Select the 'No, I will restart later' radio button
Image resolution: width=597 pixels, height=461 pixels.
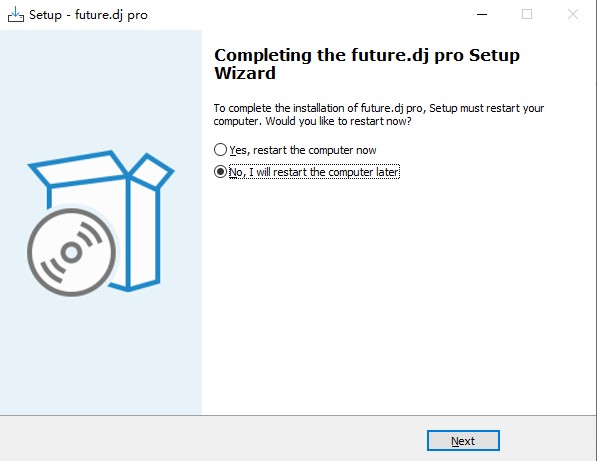coord(220,172)
